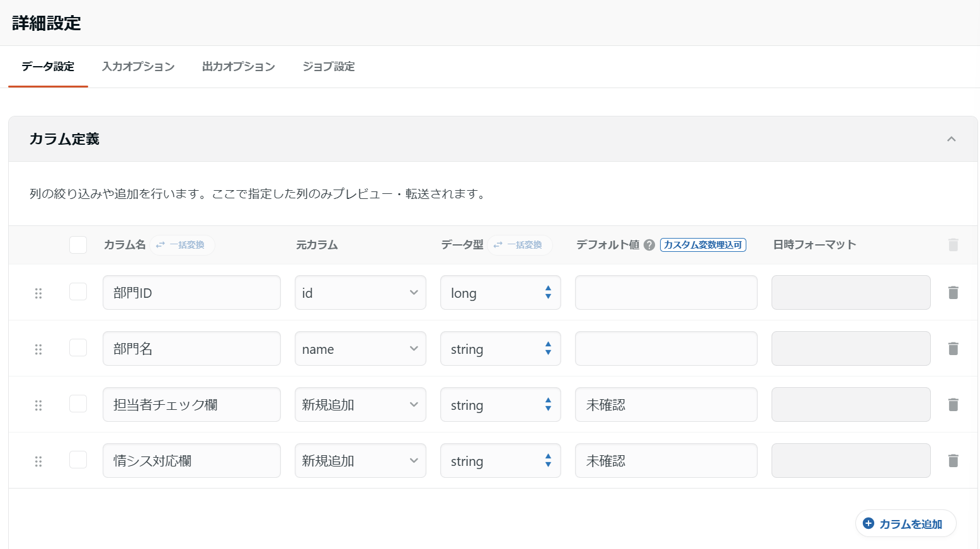Image resolution: width=980 pixels, height=549 pixels.
Task: Toggle the select-all checkbox in header
Action: click(x=78, y=244)
